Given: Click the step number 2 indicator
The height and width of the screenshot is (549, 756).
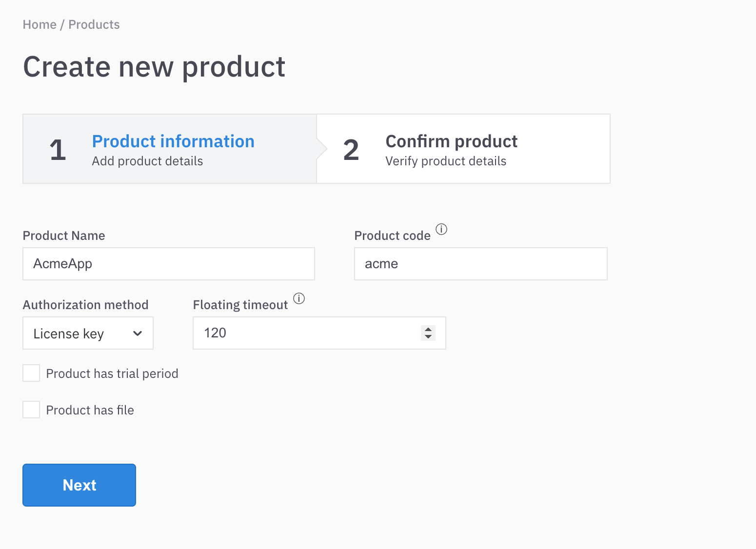Looking at the screenshot, I should click(x=351, y=150).
